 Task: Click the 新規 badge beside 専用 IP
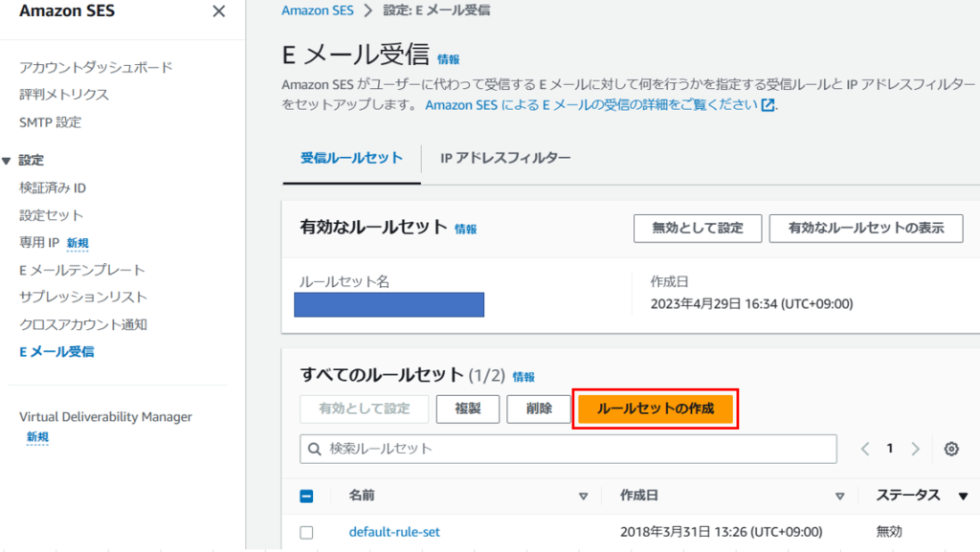[x=78, y=244]
